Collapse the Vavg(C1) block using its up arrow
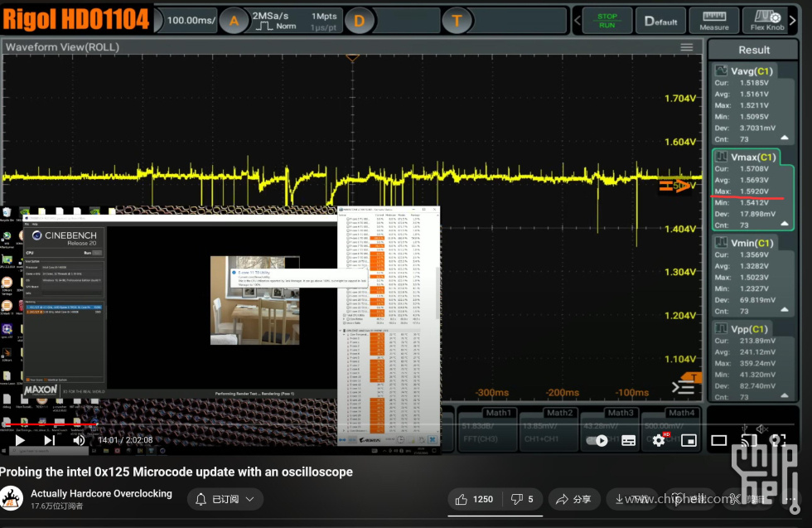Screen dimensions: 812x528 pyautogui.click(x=785, y=138)
